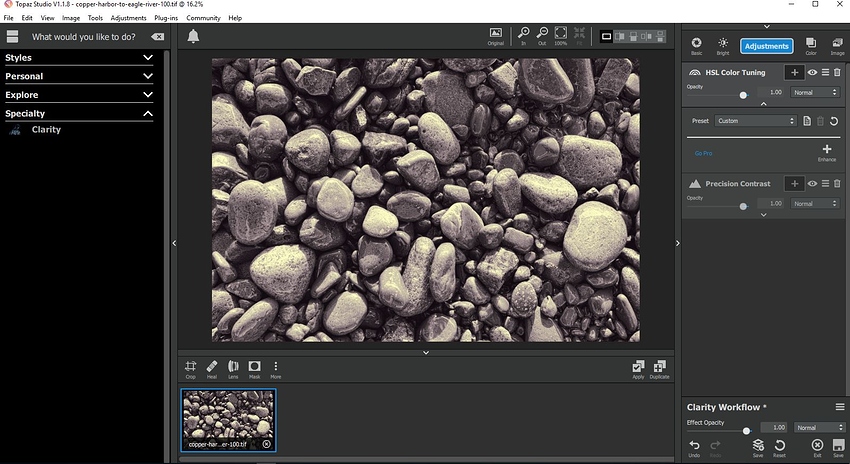850x464 pixels.
Task: Click the Effect Opacity slider handle
Action: pos(746,429)
